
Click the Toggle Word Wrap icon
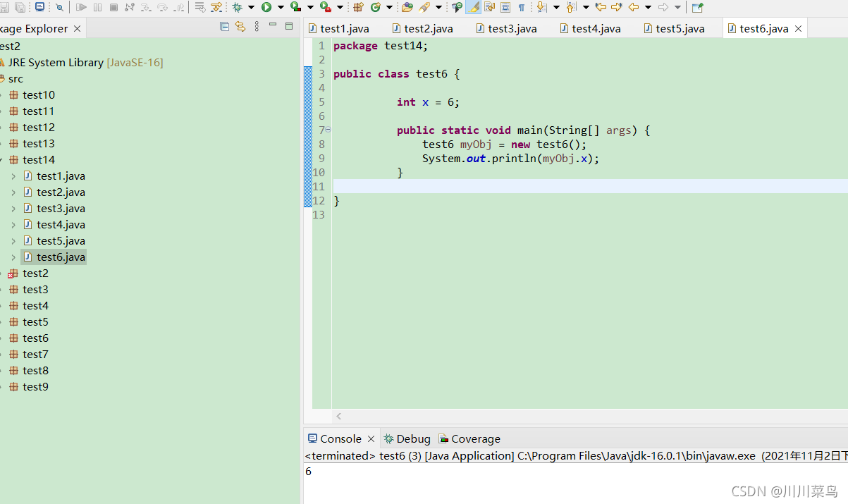(489, 7)
